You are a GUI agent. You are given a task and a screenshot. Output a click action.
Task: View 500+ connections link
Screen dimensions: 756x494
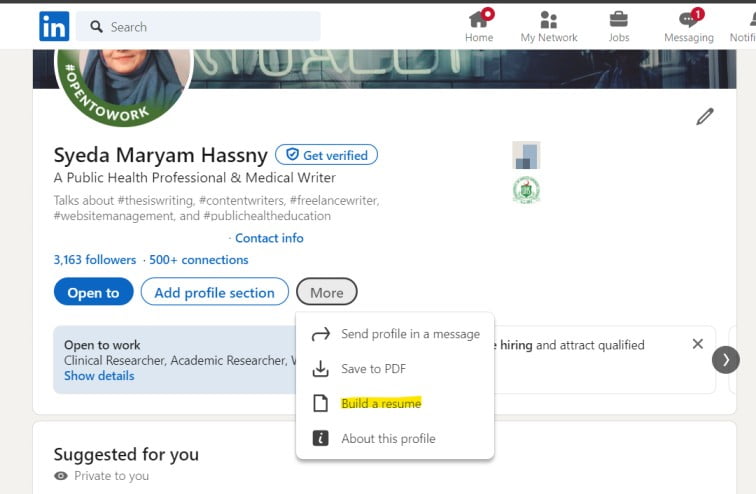tap(199, 260)
